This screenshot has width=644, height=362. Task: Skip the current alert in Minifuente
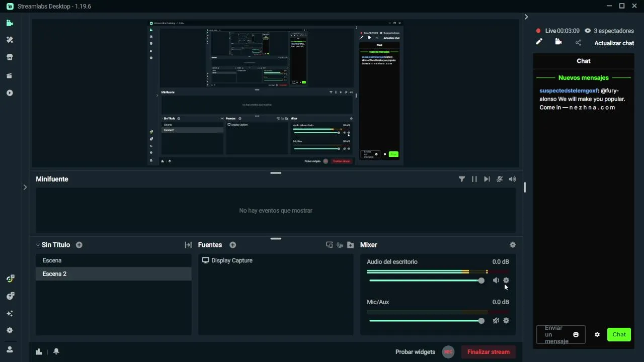pyautogui.click(x=487, y=179)
